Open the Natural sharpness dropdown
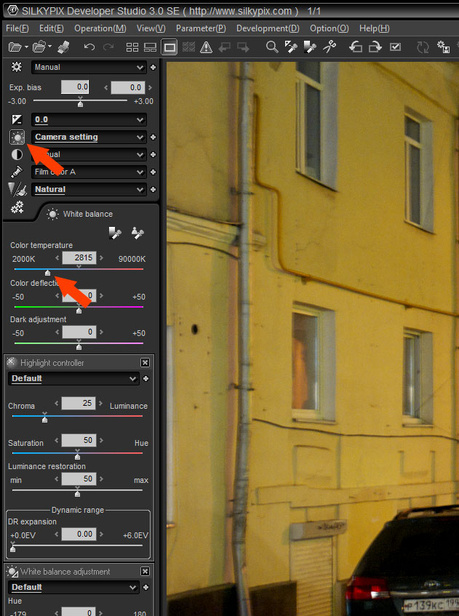Image resolution: width=459 pixels, height=616 pixels. (89, 189)
